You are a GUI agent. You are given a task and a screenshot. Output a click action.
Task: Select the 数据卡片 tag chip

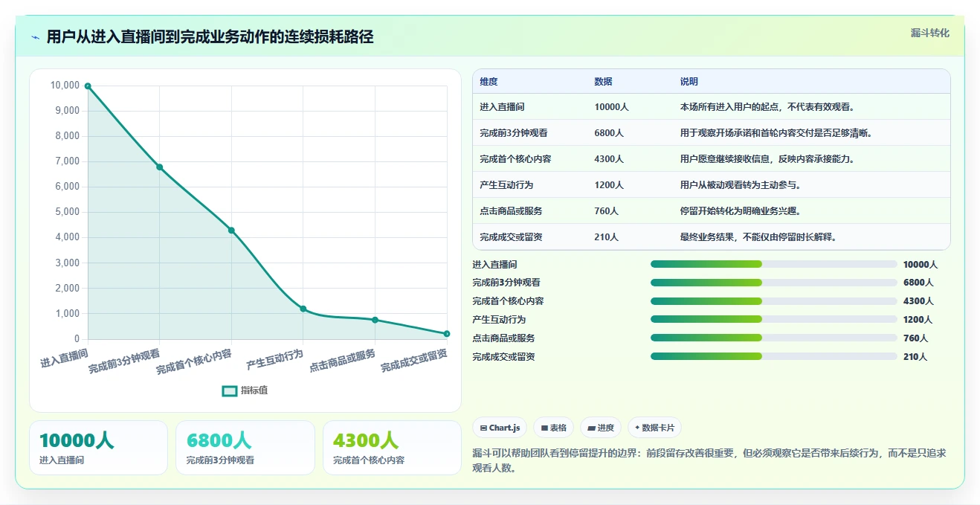click(x=654, y=428)
